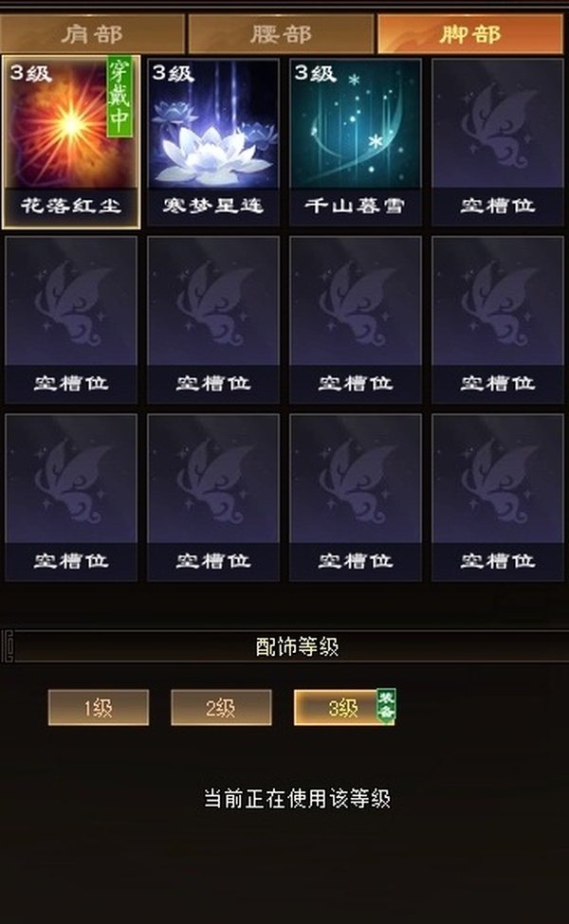Click the second empty slot in bottom row

pyautogui.click(x=212, y=498)
